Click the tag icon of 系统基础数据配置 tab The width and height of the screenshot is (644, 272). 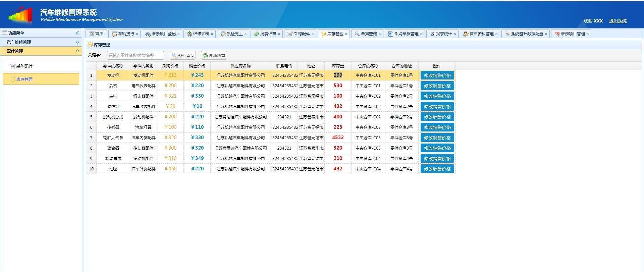click(x=507, y=34)
